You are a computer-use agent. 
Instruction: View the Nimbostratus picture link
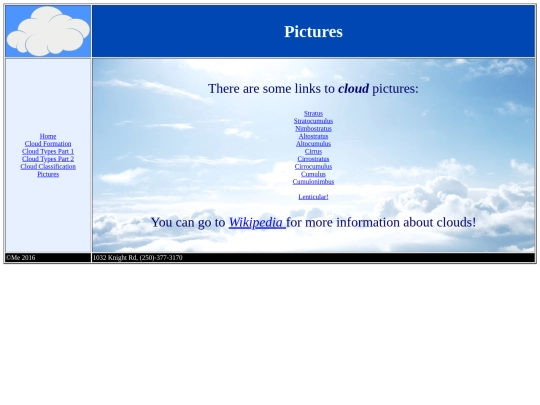tap(313, 128)
